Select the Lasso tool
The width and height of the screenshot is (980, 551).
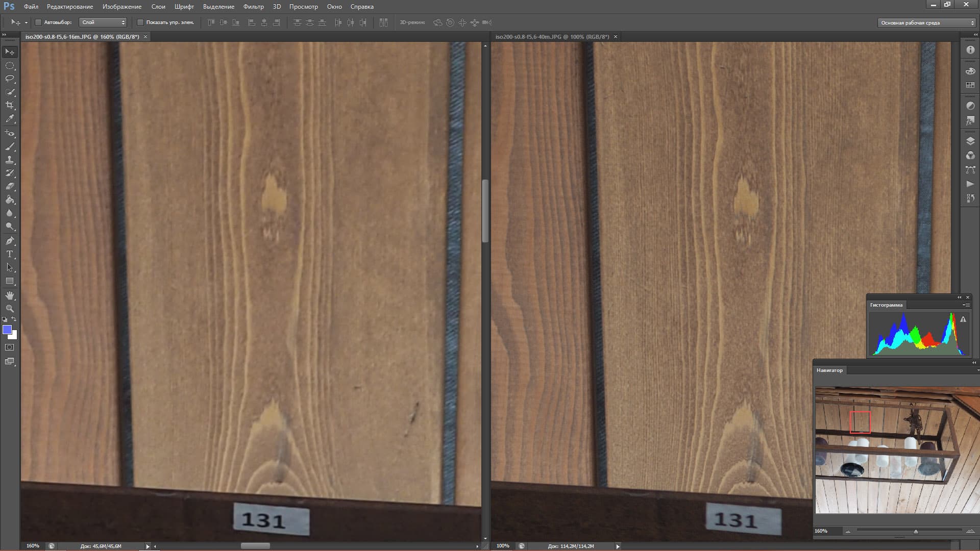(10, 79)
